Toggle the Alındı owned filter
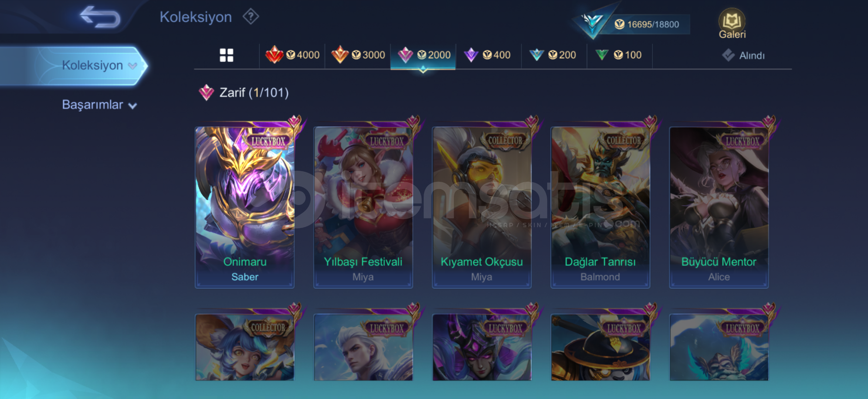868x399 pixels. (743, 55)
